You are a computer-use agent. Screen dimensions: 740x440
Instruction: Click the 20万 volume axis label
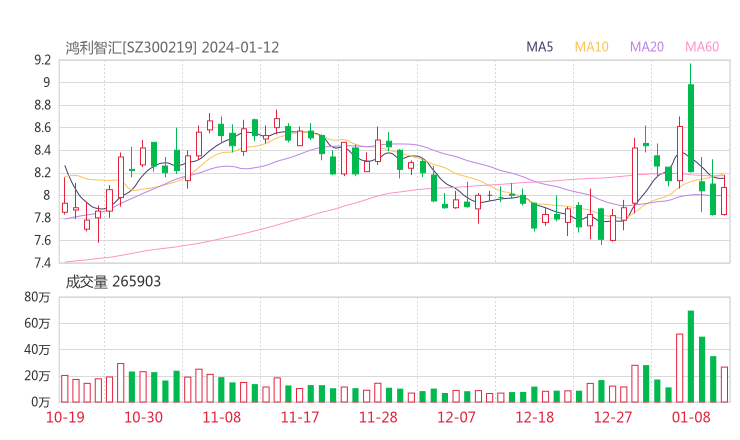pyautogui.click(x=38, y=376)
